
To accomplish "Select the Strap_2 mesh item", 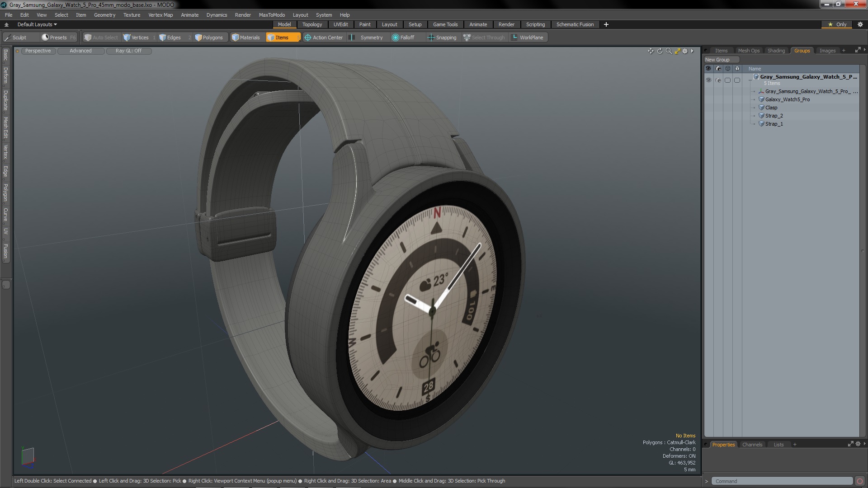I will (x=774, y=116).
